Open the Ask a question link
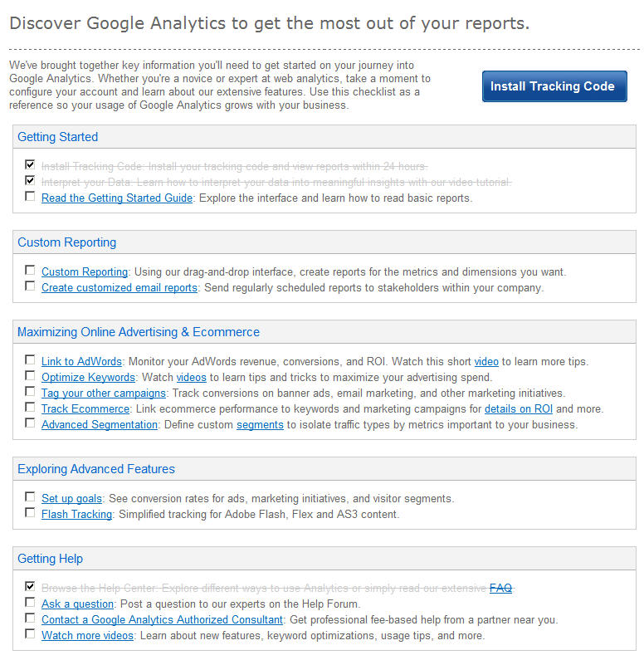 [x=77, y=604]
